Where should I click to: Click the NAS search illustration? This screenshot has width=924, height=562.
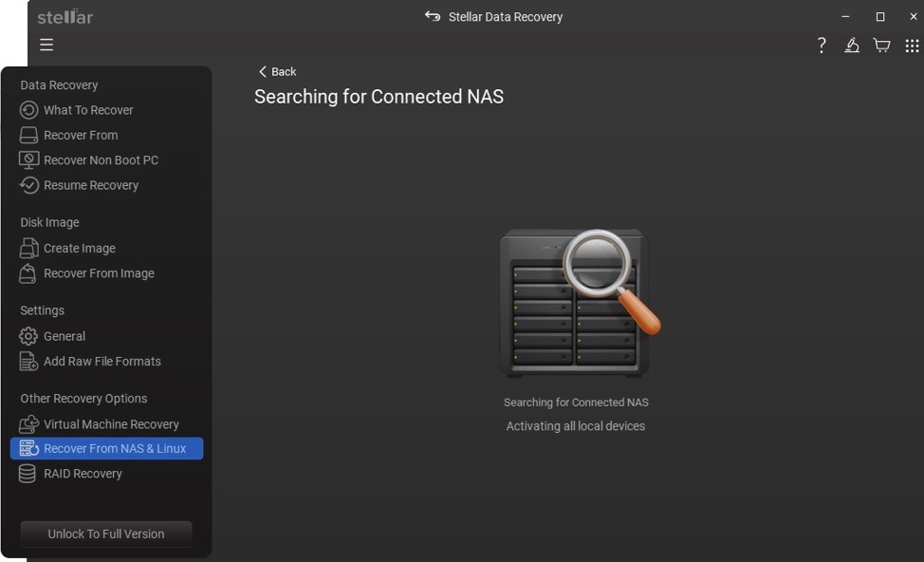pos(580,303)
